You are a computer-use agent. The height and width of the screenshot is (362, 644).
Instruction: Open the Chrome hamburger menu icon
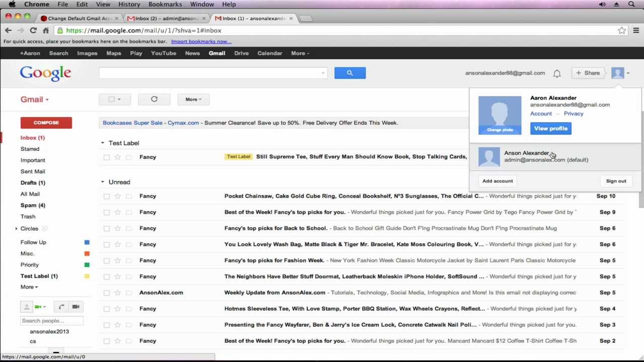click(636, 31)
